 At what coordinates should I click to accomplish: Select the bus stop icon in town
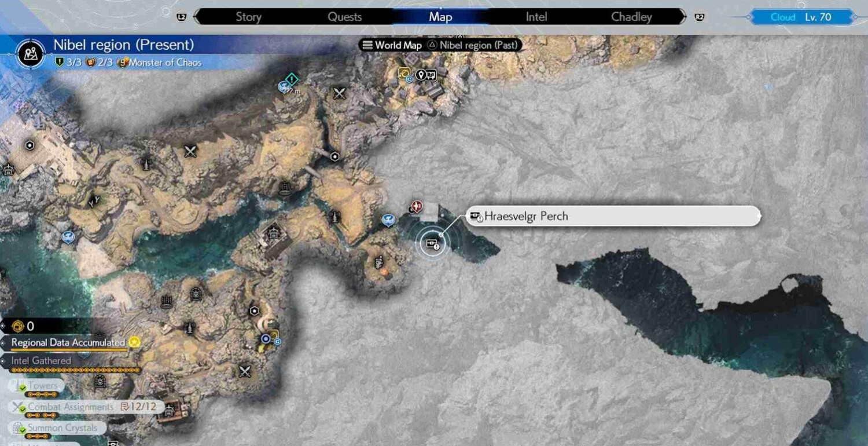pyautogui.click(x=432, y=74)
